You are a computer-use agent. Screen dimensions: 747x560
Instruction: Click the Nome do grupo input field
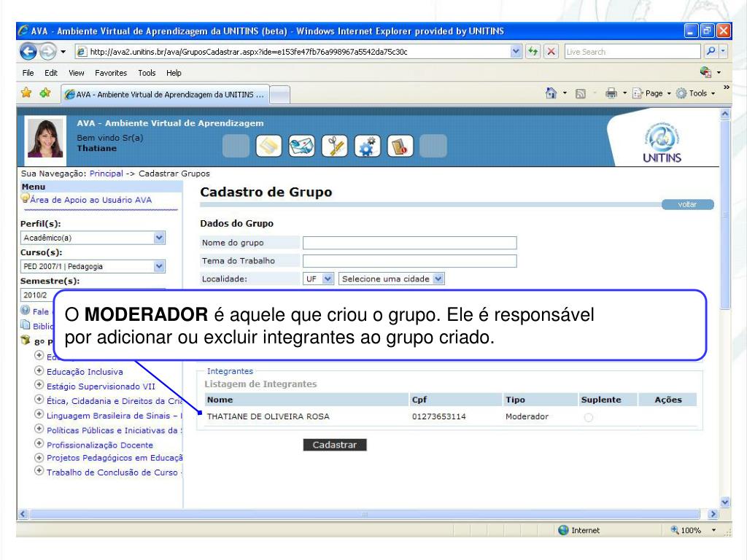[x=410, y=243]
